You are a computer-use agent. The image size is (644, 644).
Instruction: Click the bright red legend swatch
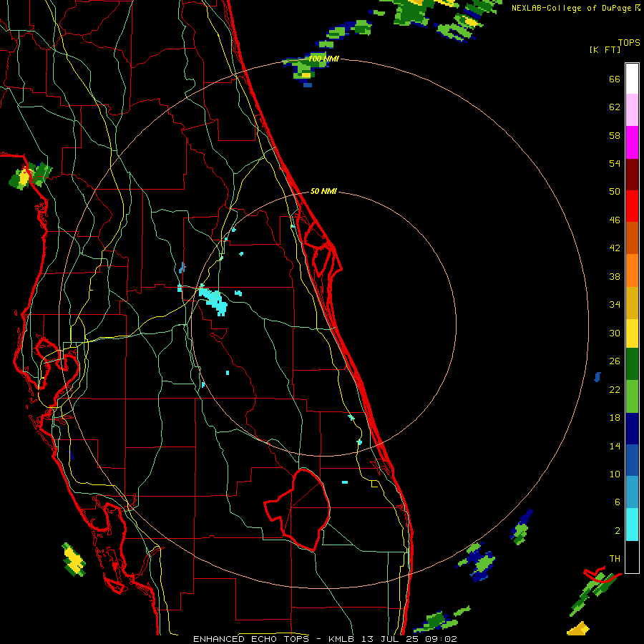(632, 206)
